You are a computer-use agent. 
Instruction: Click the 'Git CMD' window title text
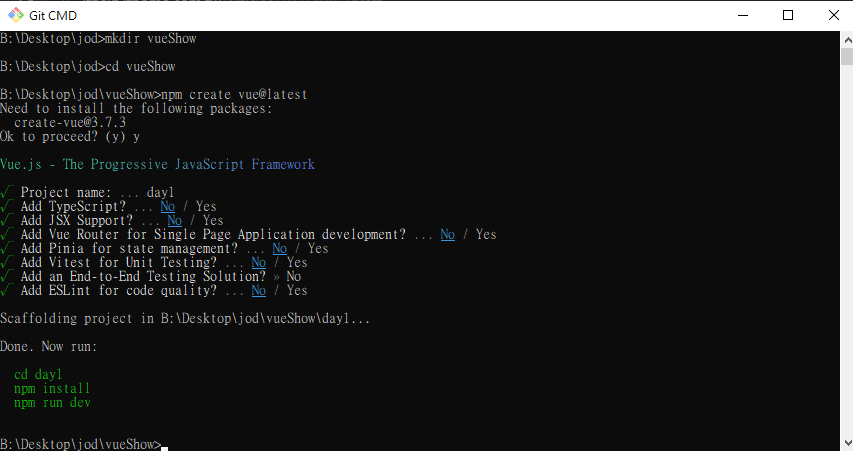click(53, 16)
